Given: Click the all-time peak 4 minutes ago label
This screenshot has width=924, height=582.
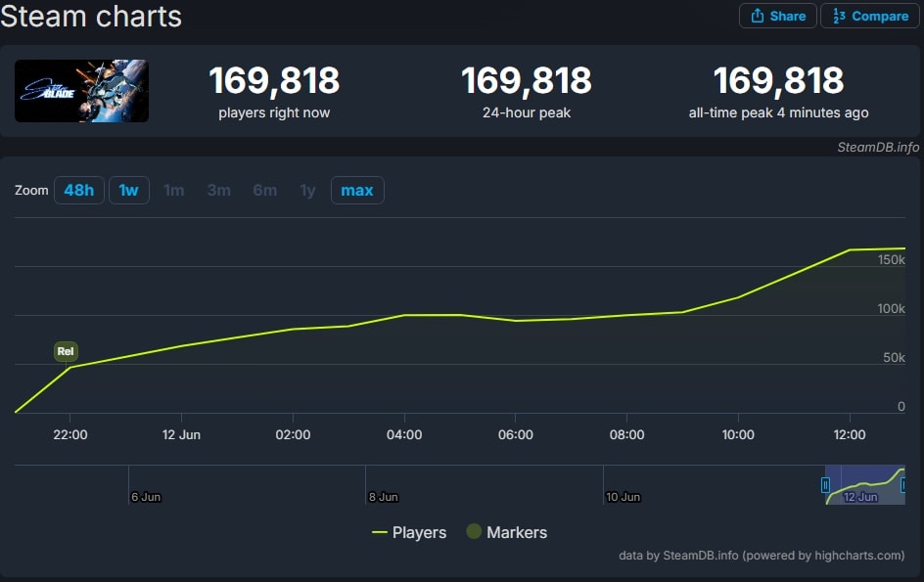Looking at the screenshot, I should [x=778, y=112].
